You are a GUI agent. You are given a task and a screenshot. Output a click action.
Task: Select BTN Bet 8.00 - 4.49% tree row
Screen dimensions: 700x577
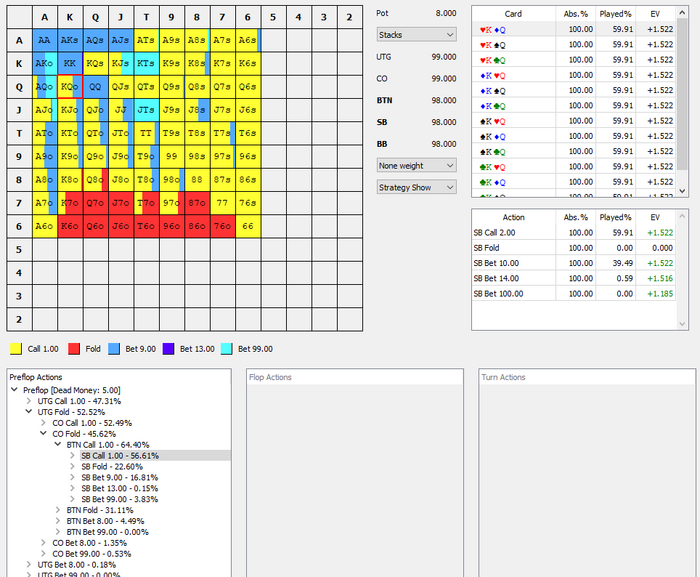[x=105, y=521]
